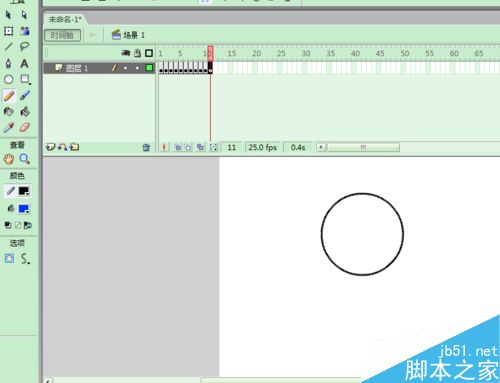Select the Brush tool

pos(25,95)
